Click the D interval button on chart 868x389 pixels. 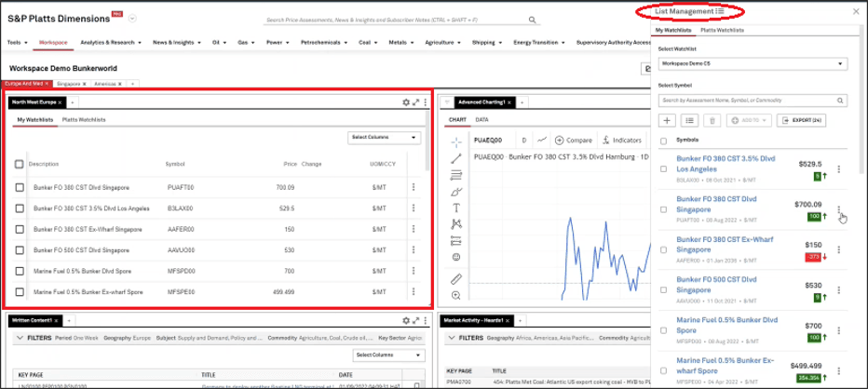tap(524, 140)
